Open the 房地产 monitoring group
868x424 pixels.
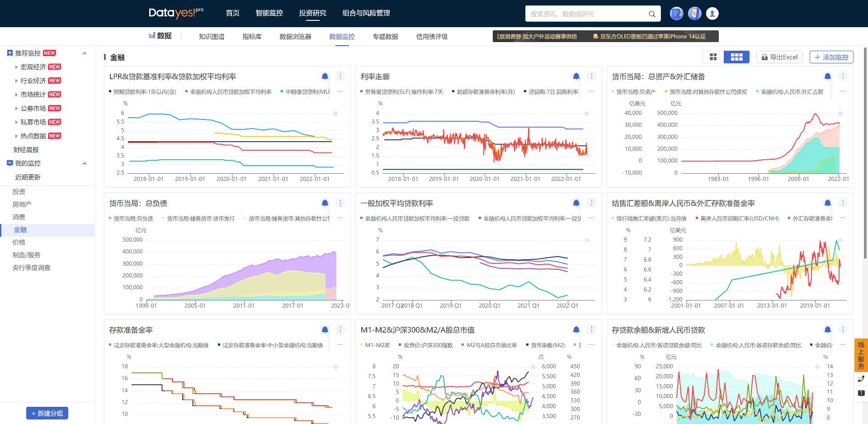click(x=22, y=205)
